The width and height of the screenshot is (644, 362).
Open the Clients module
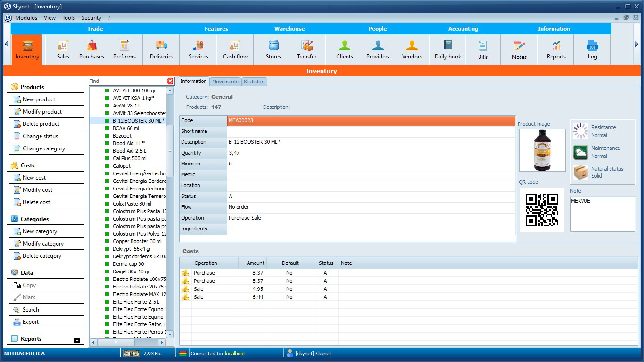pyautogui.click(x=345, y=49)
